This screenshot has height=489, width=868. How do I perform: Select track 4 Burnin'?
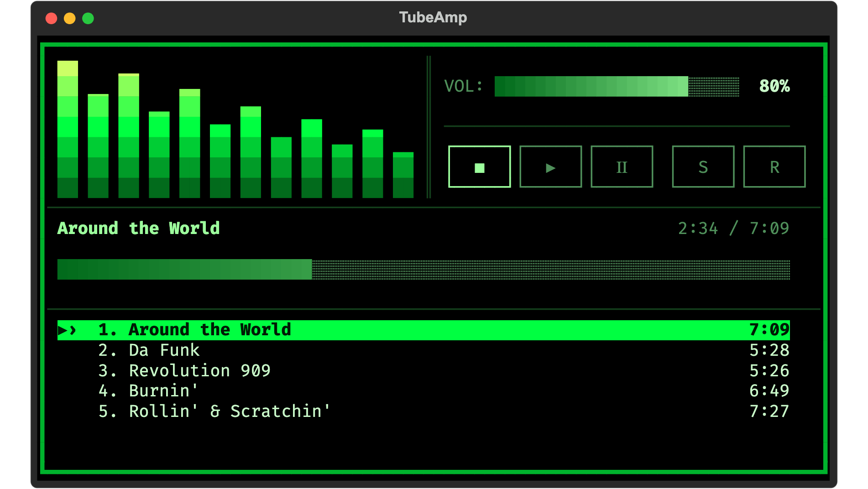(424, 391)
